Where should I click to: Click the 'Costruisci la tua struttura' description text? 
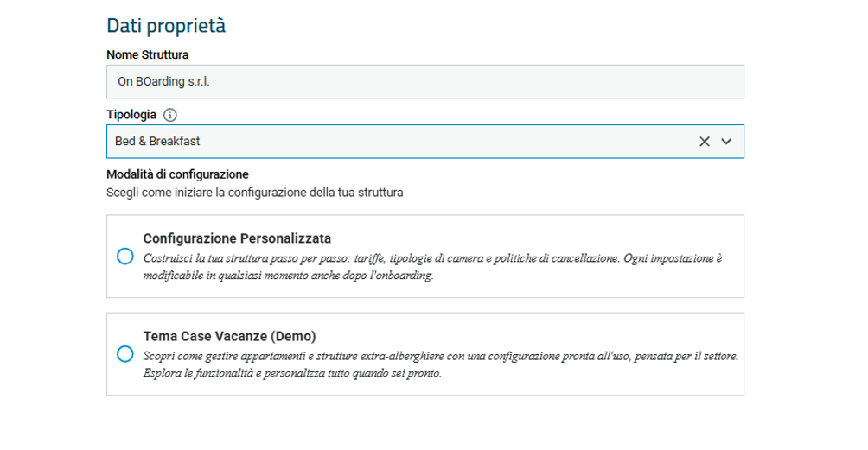[x=432, y=267]
